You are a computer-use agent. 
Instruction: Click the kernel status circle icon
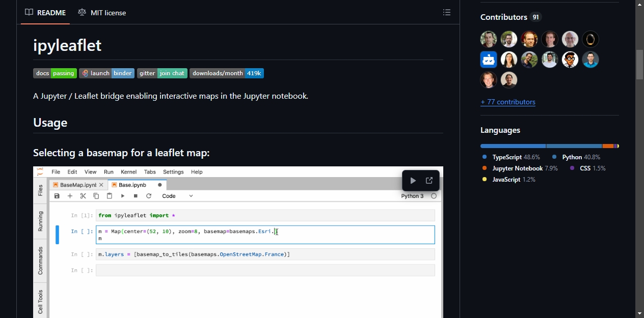(434, 196)
